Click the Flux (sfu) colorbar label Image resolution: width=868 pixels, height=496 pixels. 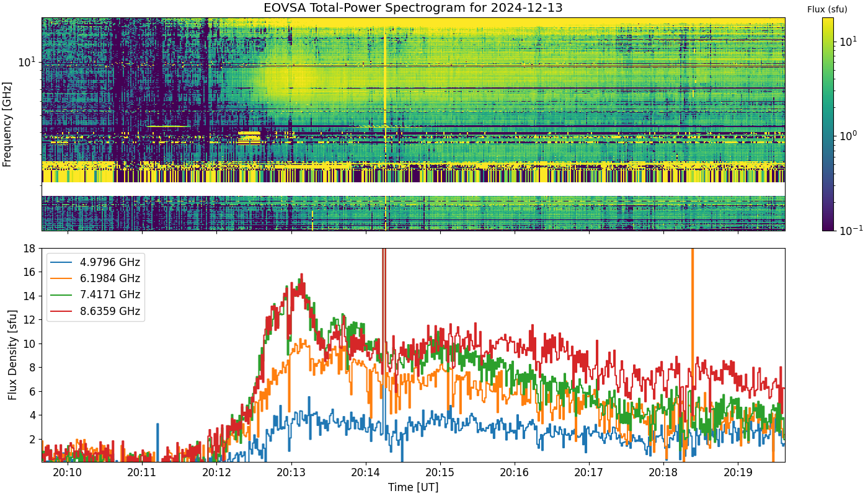pyautogui.click(x=827, y=9)
